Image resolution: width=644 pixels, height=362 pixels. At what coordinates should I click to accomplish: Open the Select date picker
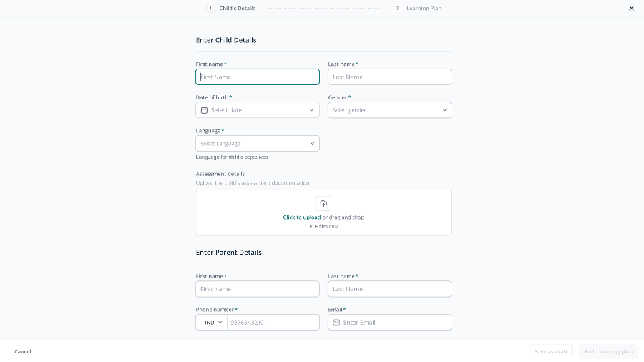[258, 110]
